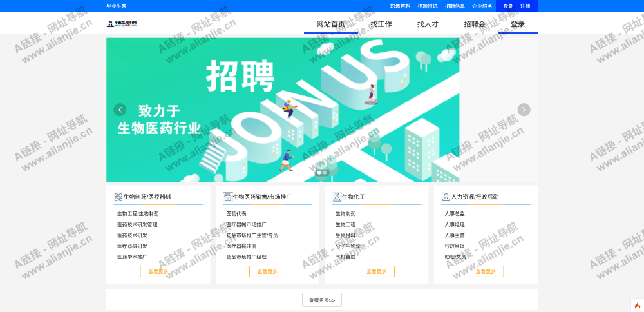Image resolution: width=644 pixels, height=312 pixels.
Task: Click the 生物制药/医疗器械 category icon
Action: 118,197
